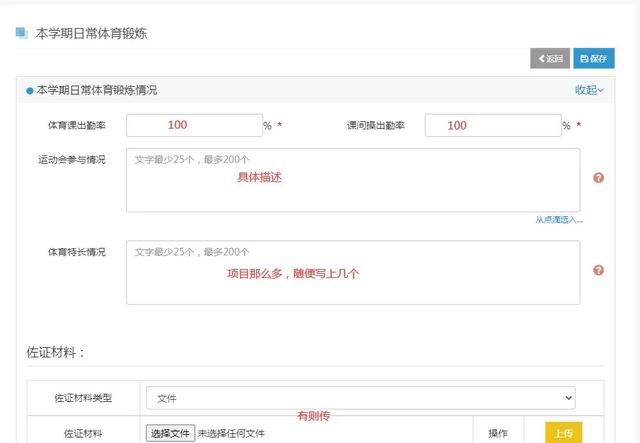
Task: Focus the 运动会参与情况 text area
Action: click(353, 180)
